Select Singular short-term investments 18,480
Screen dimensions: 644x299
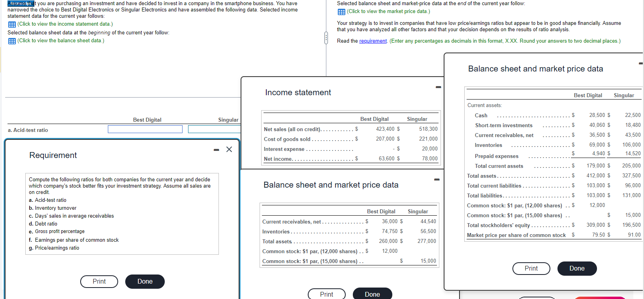click(x=633, y=125)
